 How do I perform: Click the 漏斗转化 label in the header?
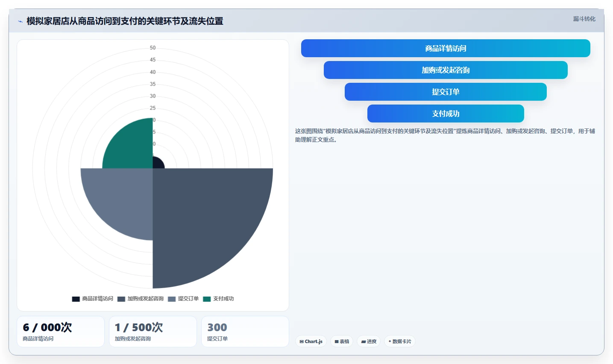pyautogui.click(x=584, y=19)
